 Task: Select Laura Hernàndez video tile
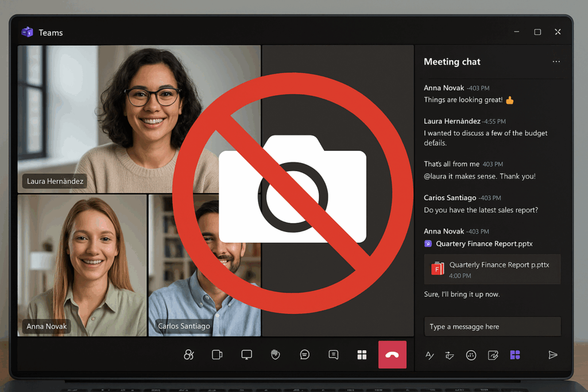[139, 119]
